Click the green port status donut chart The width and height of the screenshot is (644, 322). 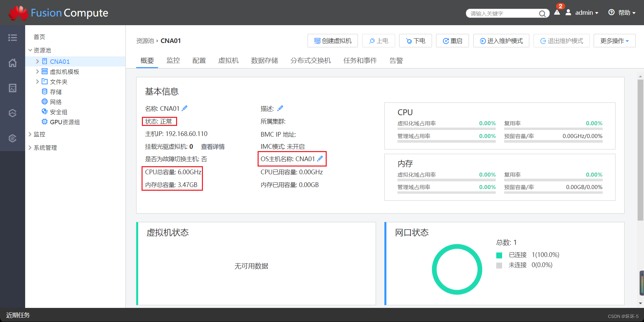click(457, 269)
